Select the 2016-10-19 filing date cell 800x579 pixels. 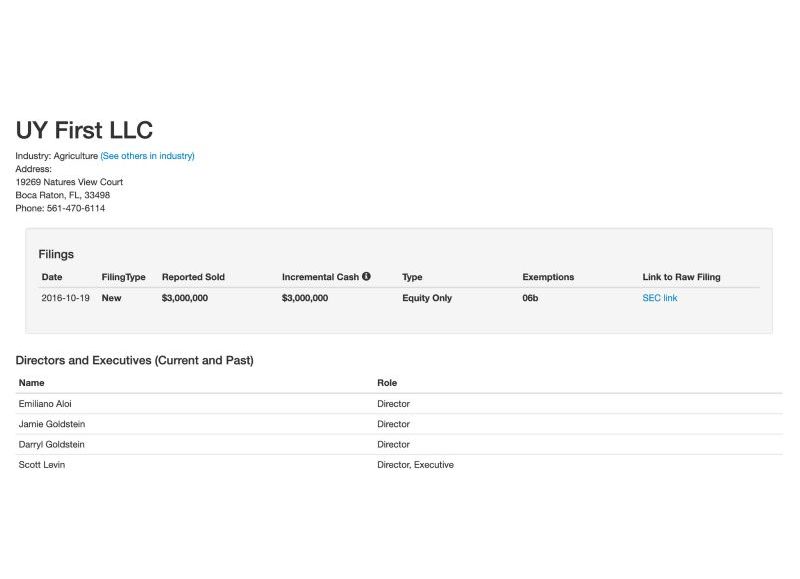point(65,298)
